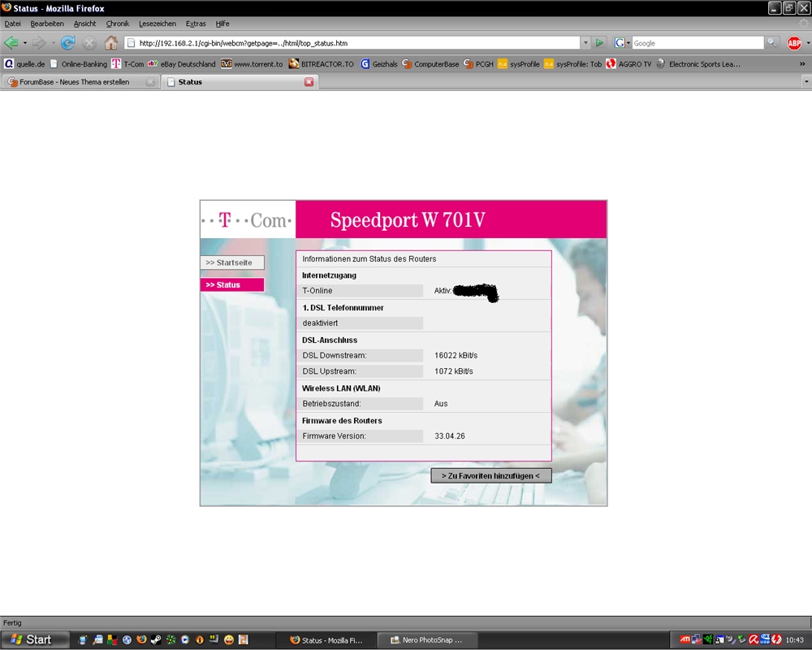Open Online-Banking bookmark
The height and width of the screenshot is (650, 812).
[78, 64]
